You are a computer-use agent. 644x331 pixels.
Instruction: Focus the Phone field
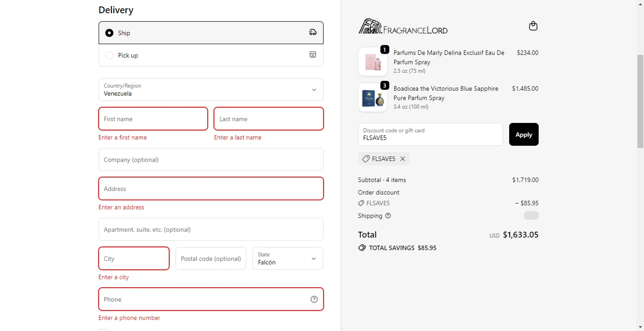pyautogui.click(x=211, y=299)
